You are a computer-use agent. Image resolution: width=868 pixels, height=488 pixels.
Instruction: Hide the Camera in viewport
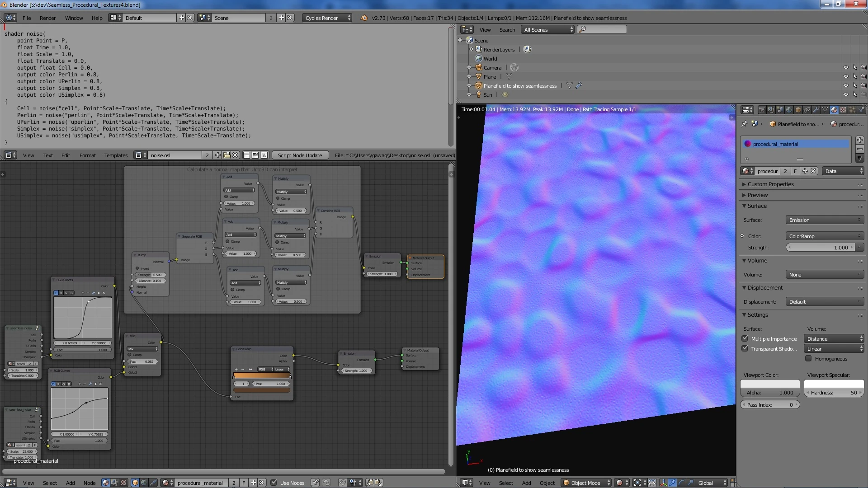pyautogui.click(x=845, y=68)
